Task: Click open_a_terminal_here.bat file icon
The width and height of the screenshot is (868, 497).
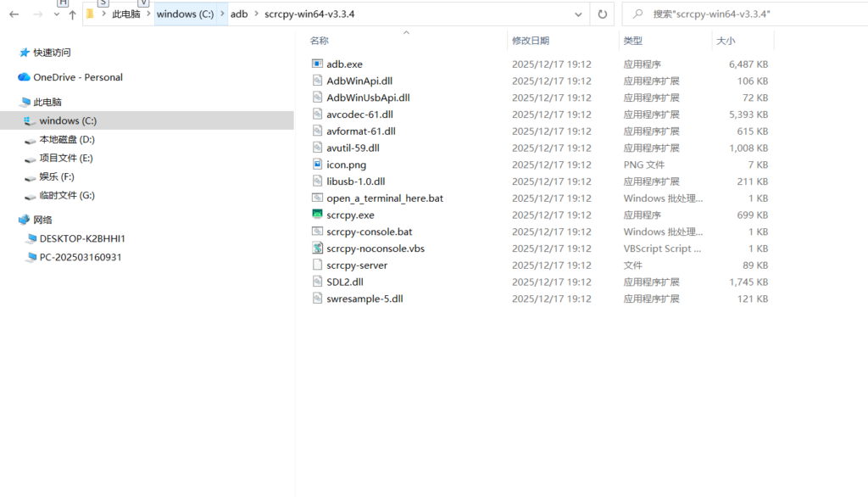Action: coord(317,198)
